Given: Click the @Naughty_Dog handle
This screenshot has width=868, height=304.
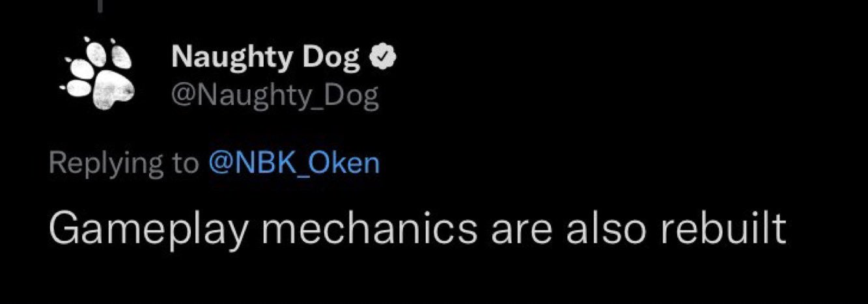Looking at the screenshot, I should pyautogui.click(x=275, y=97).
